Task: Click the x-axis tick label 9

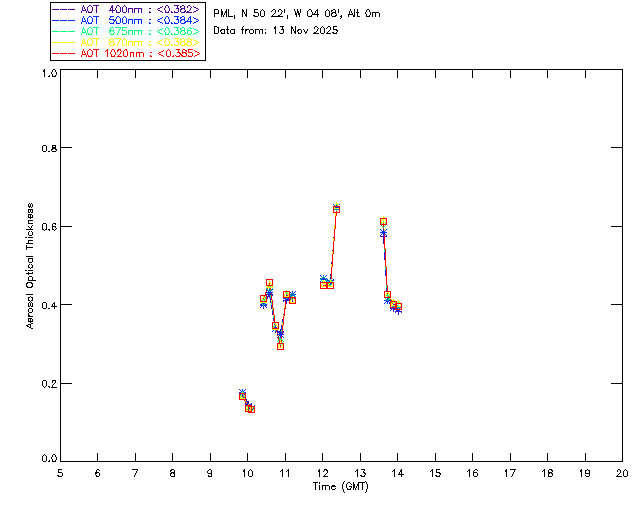Action: click(x=210, y=473)
